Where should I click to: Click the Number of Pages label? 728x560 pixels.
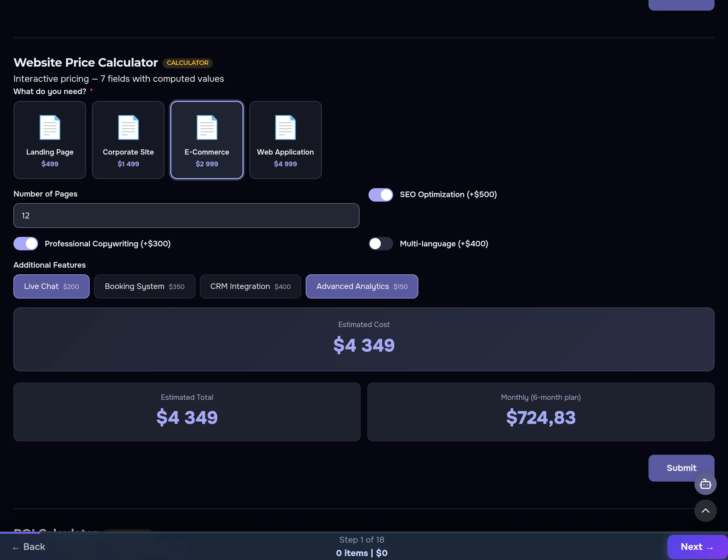click(45, 194)
